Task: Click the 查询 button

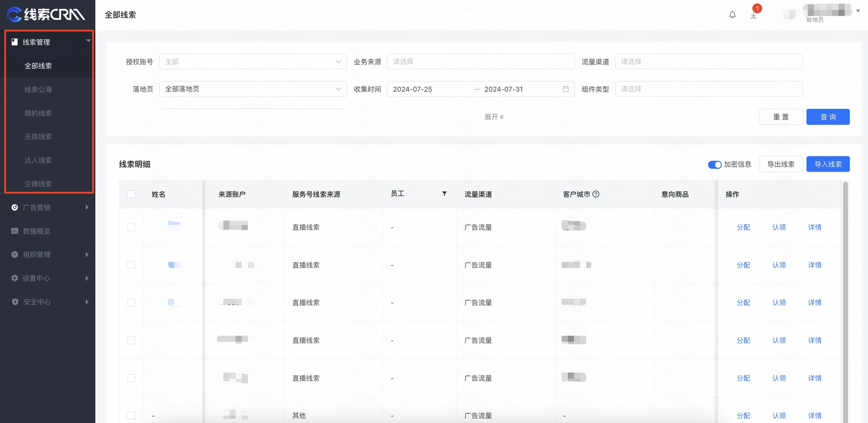Action: click(x=828, y=117)
